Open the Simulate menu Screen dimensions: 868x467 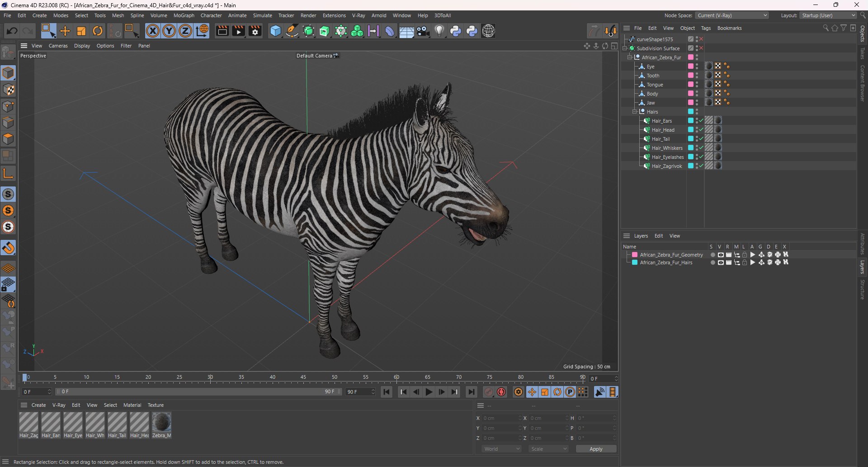tap(262, 15)
